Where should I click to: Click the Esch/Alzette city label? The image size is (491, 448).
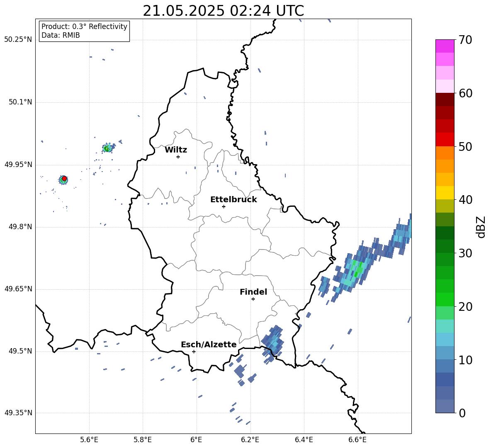209,345
